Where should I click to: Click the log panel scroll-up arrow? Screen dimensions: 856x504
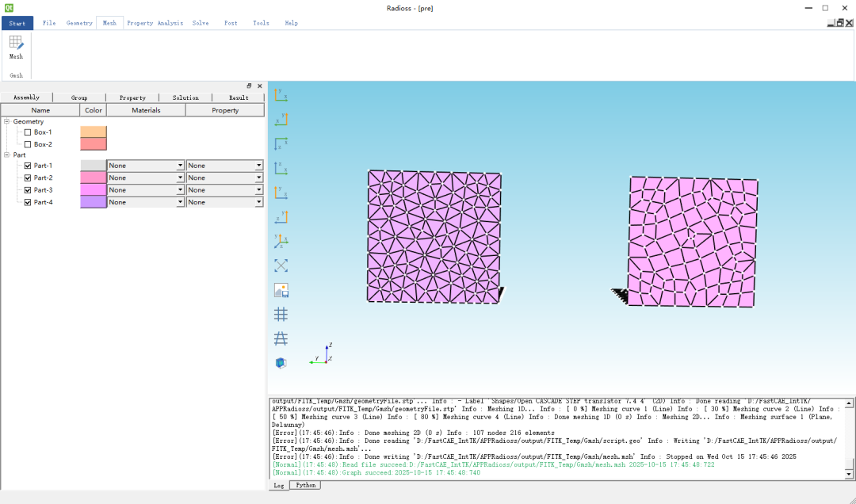pos(849,403)
